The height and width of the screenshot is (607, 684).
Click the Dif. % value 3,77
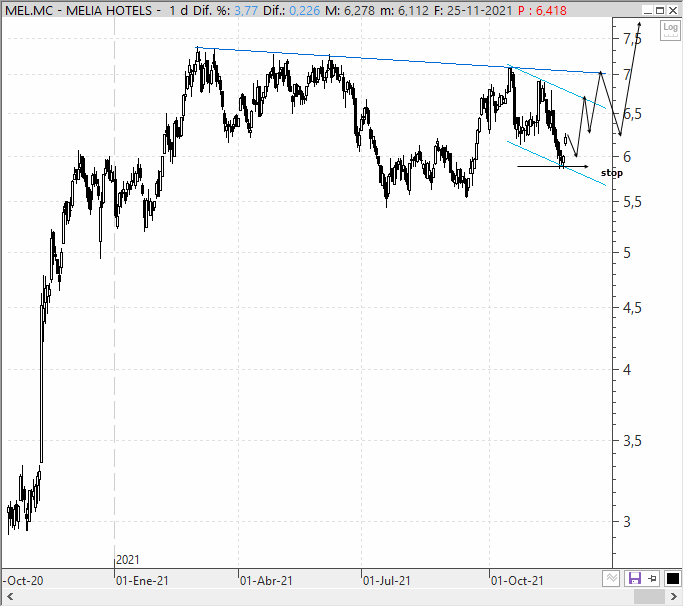(x=246, y=10)
